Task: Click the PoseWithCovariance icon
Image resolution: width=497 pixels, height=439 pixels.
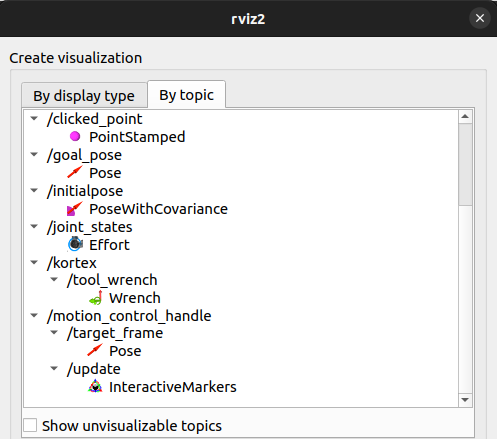Action: 74,209
